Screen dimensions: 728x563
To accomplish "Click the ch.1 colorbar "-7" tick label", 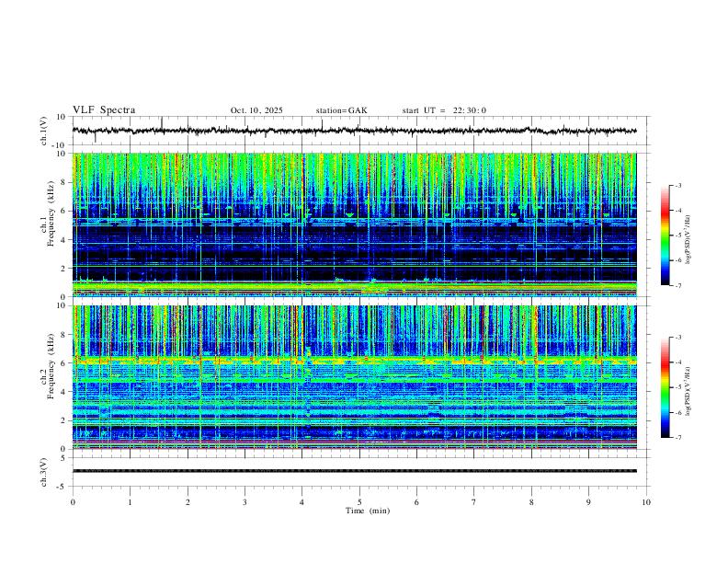I will coord(677,285).
